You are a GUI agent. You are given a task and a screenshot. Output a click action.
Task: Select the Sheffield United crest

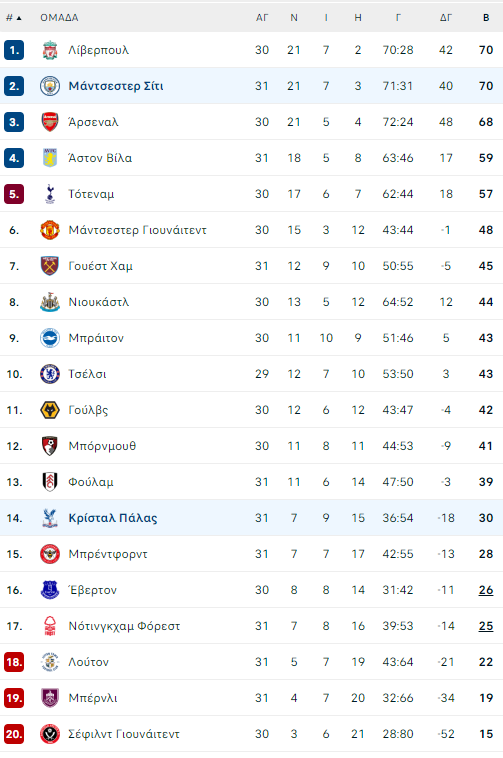tap(50, 734)
